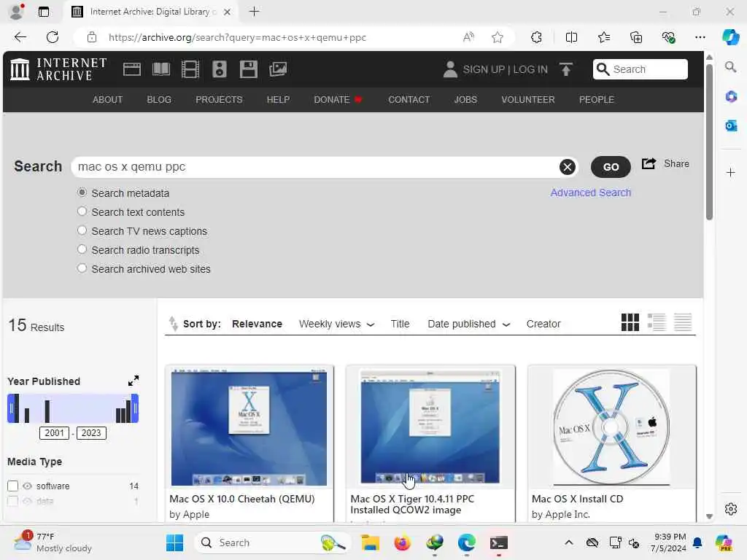Open the BLOG menu item
The height and width of the screenshot is (560, 747).
click(158, 99)
